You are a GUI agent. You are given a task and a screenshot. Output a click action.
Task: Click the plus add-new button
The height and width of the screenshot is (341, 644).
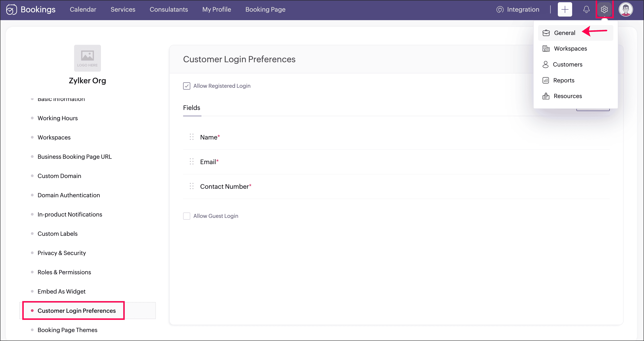[565, 9]
